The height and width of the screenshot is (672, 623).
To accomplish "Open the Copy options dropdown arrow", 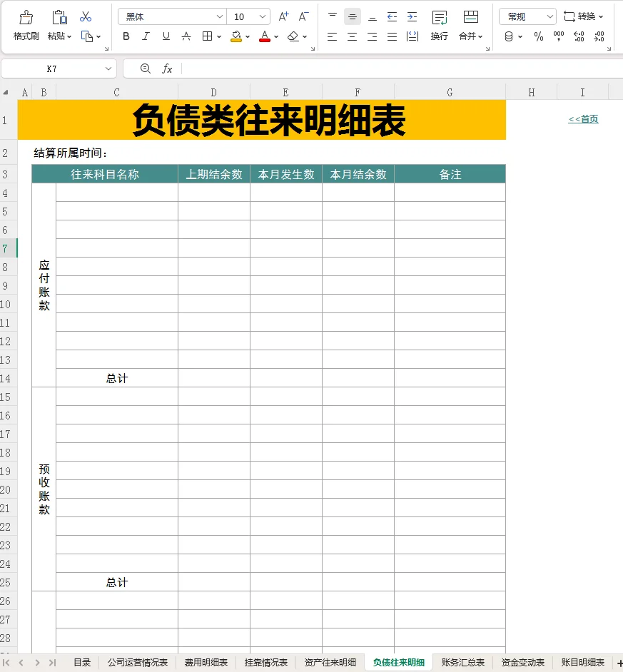I will pyautogui.click(x=98, y=37).
